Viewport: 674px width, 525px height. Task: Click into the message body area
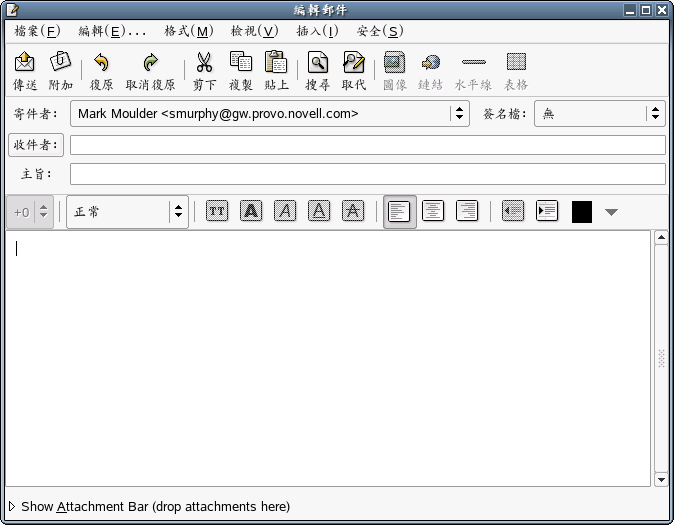(328, 359)
